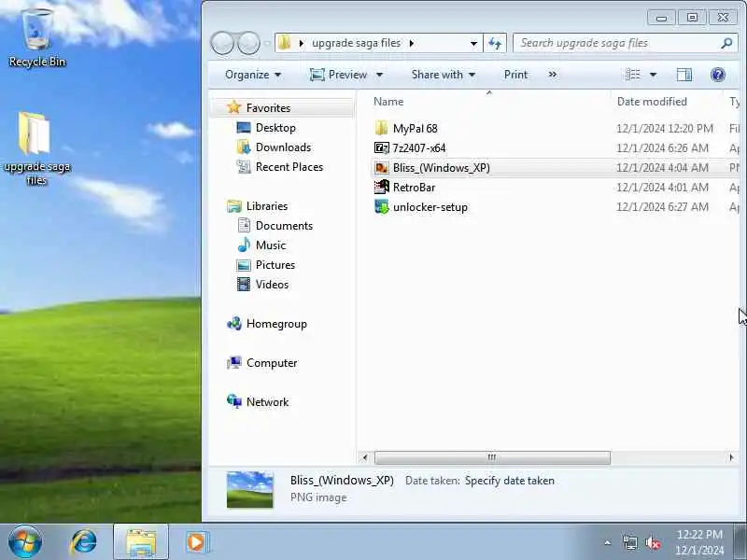Open Explorer help question mark icon
The width and height of the screenshot is (747, 560).
[717, 75]
